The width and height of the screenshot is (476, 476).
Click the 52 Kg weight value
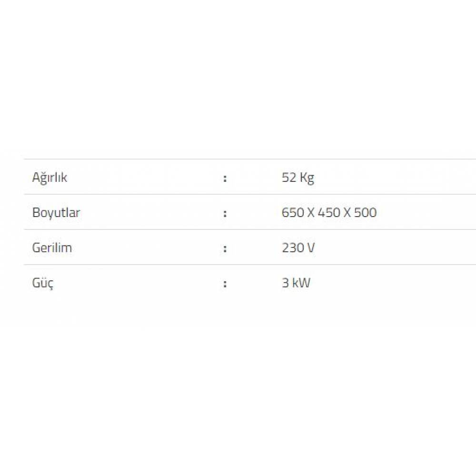(x=297, y=178)
